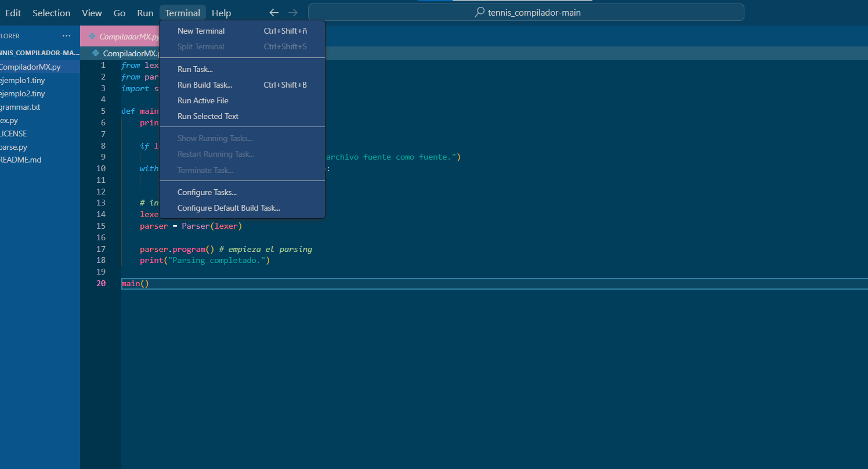Image resolution: width=868 pixels, height=469 pixels.
Task: Click the back navigation arrow
Action: coord(273,12)
